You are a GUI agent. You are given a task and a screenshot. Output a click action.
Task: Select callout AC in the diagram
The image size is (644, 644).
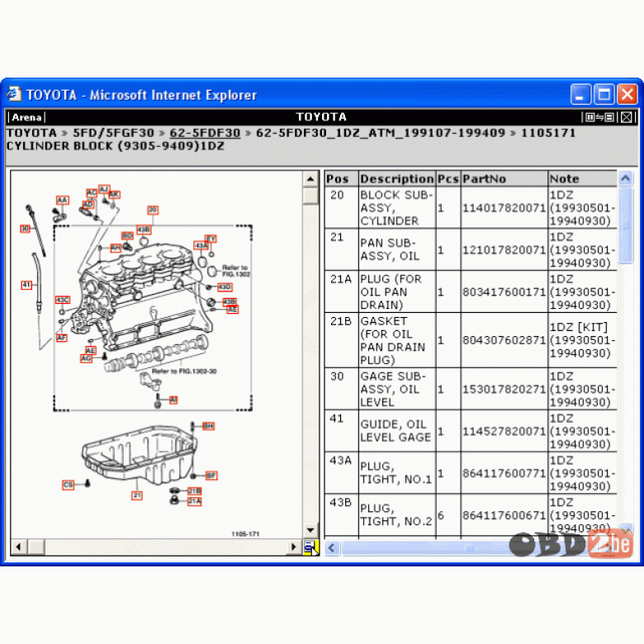(x=92, y=192)
